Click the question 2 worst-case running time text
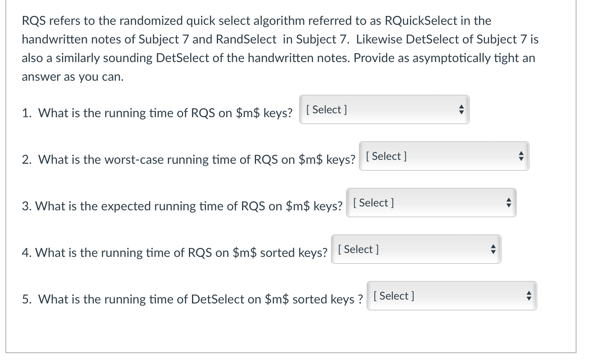592x364 pixels. [x=189, y=159]
